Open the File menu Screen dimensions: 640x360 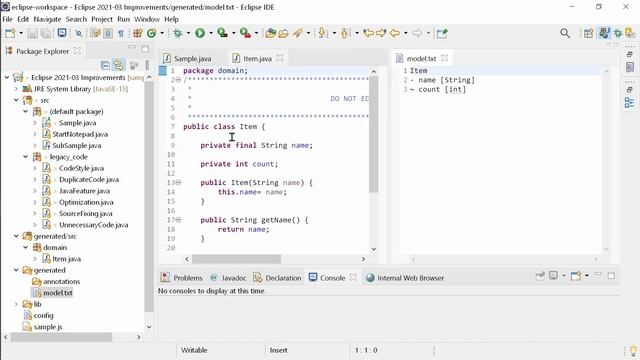[x=7, y=19]
